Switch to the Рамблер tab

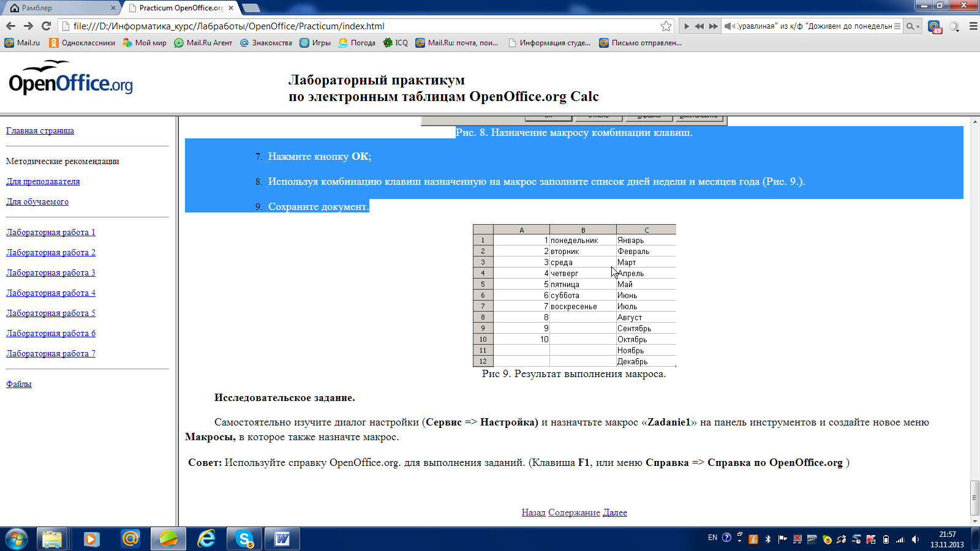point(61,8)
